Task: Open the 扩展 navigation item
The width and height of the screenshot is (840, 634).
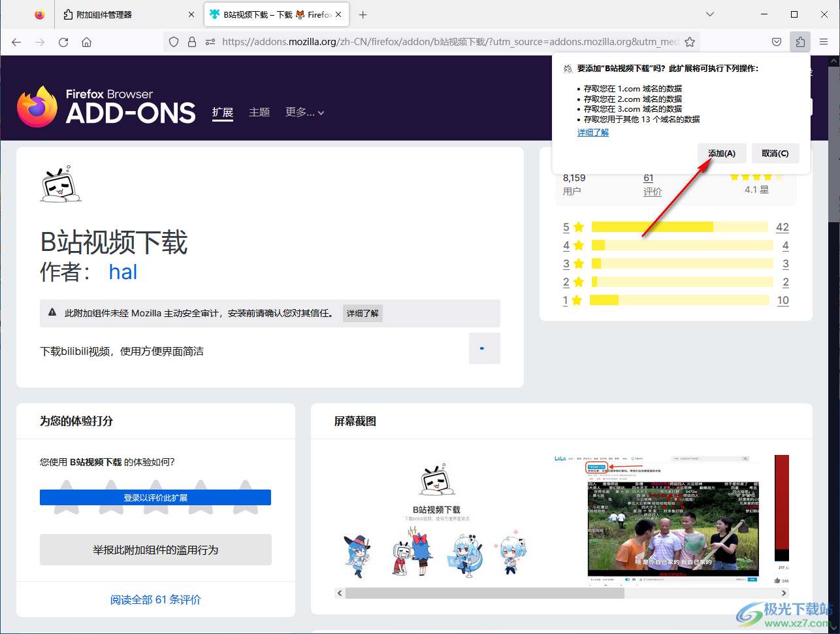Action: coord(223,112)
